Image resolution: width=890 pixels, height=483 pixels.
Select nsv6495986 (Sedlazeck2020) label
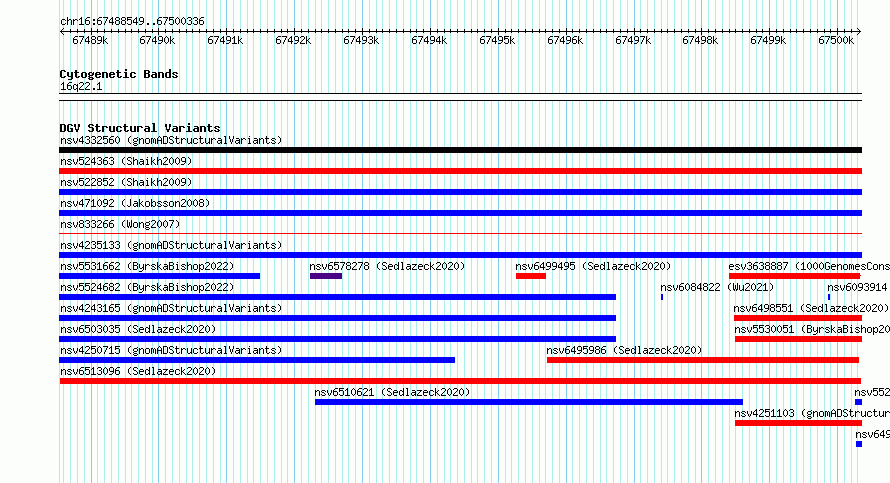pos(624,350)
